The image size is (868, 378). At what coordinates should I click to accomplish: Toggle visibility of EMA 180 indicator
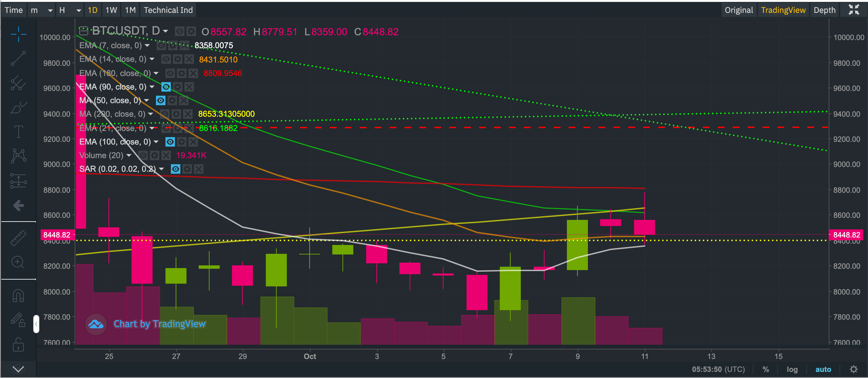tap(170, 73)
